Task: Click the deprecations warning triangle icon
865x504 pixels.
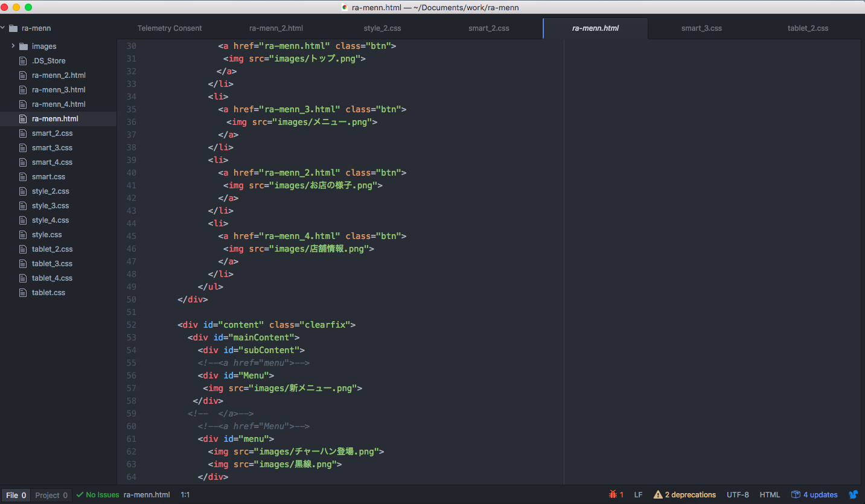Action: (658, 495)
